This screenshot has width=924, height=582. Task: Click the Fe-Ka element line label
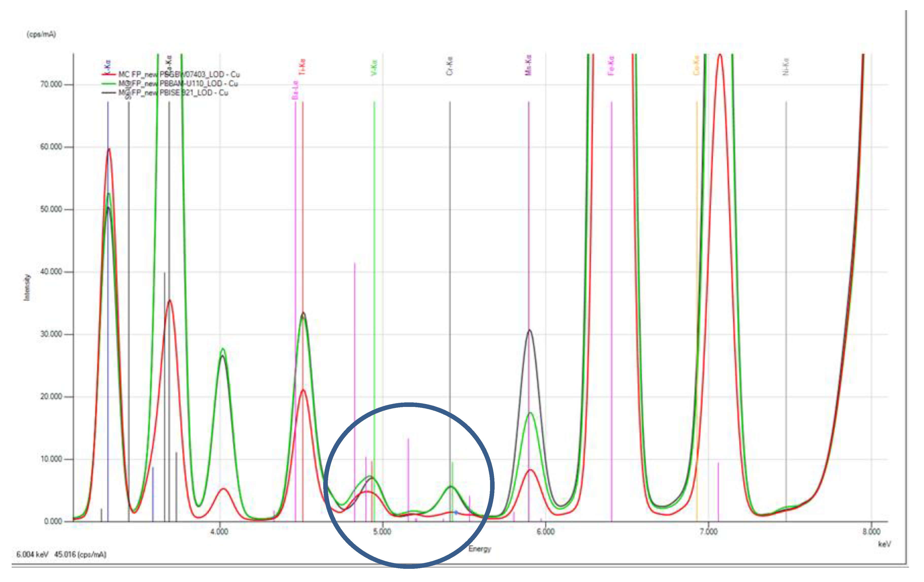611,65
